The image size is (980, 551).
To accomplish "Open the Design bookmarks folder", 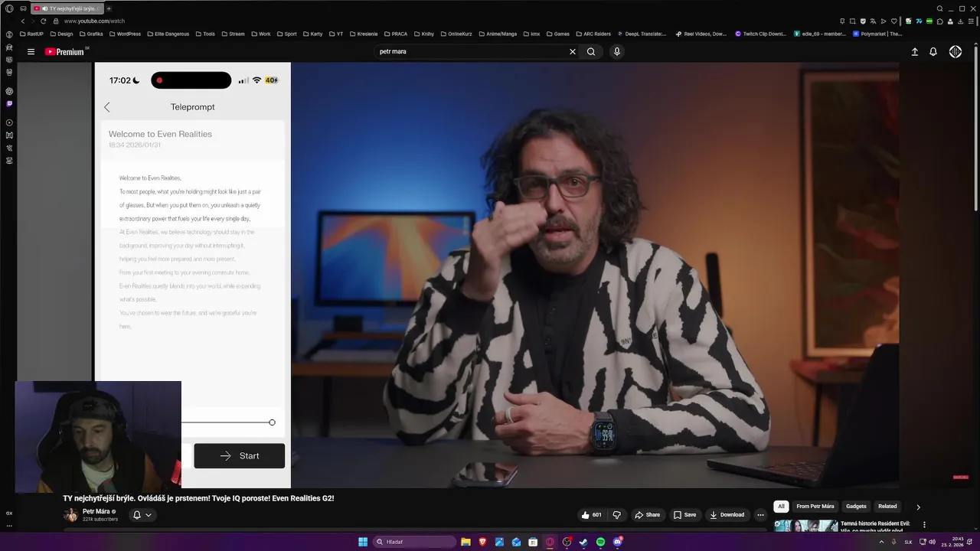I will click(61, 34).
